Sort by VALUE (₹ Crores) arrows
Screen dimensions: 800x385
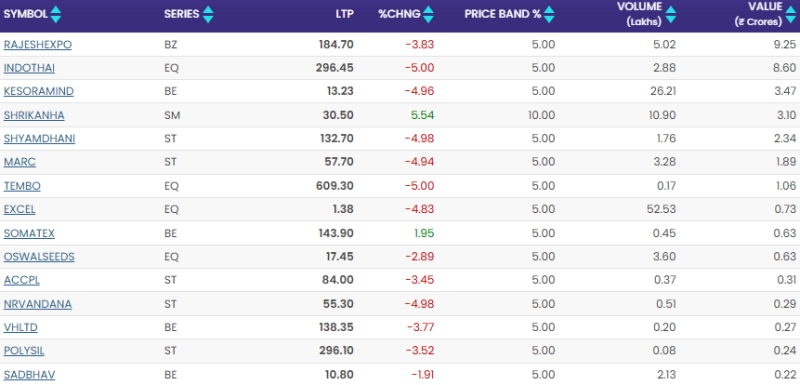[x=790, y=14]
